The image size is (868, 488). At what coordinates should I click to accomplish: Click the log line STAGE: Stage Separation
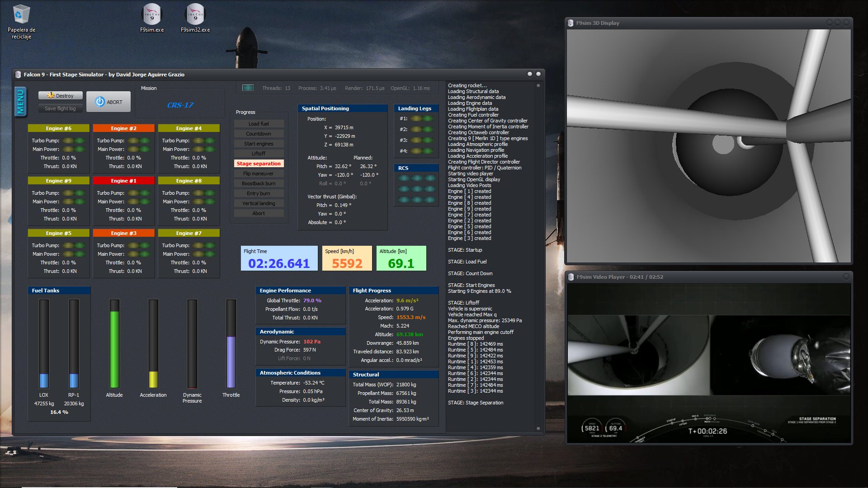click(x=476, y=403)
